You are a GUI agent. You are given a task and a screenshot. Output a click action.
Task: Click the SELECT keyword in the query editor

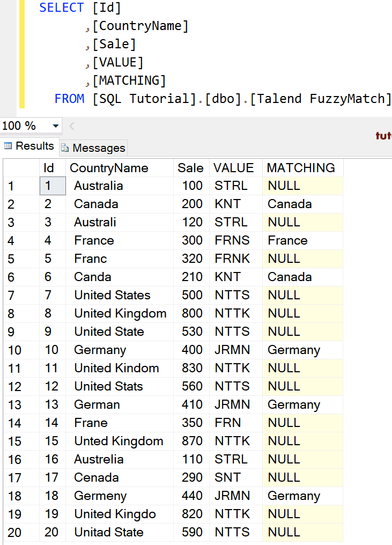coord(61,8)
